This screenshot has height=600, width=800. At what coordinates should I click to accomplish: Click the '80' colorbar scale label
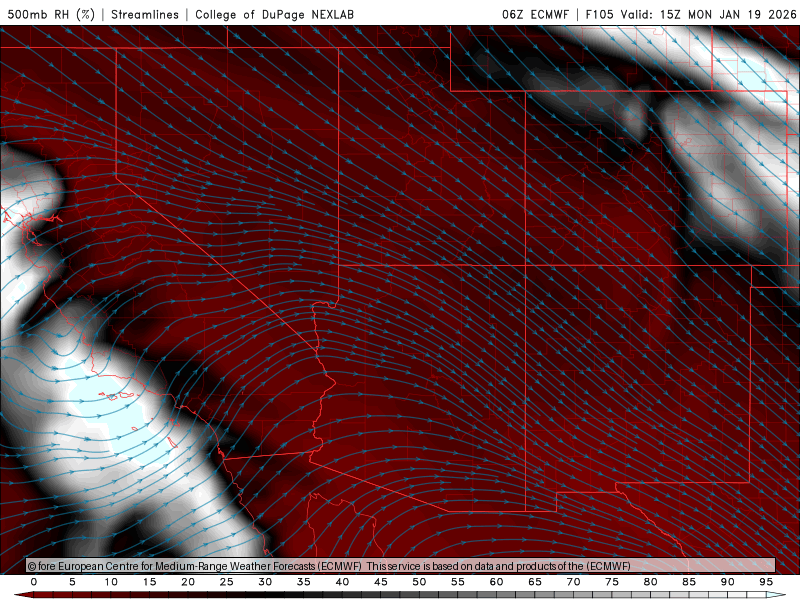(651, 582)
